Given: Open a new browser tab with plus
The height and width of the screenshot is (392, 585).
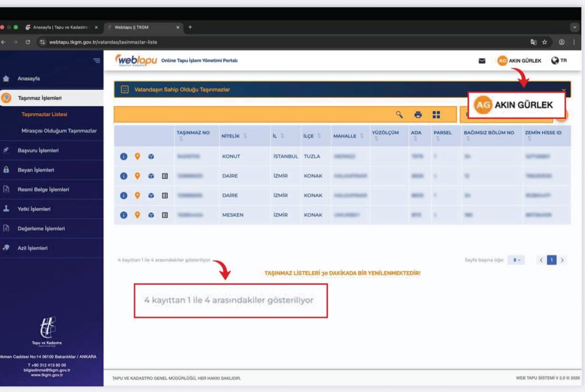Looking at the screenshot, I should [x=190, y=27].
